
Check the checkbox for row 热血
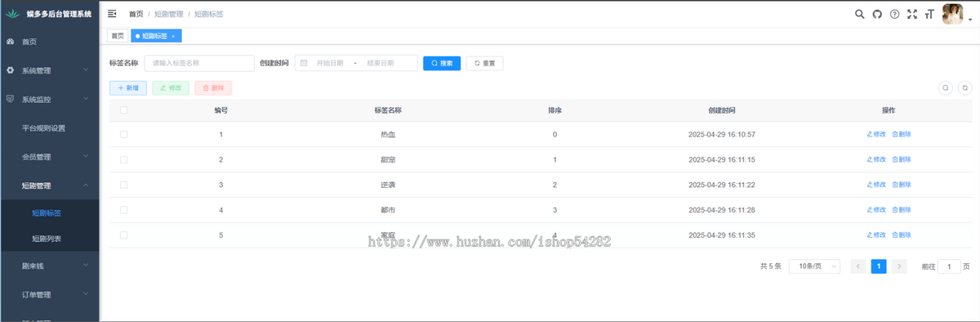[x=124, y=134]
